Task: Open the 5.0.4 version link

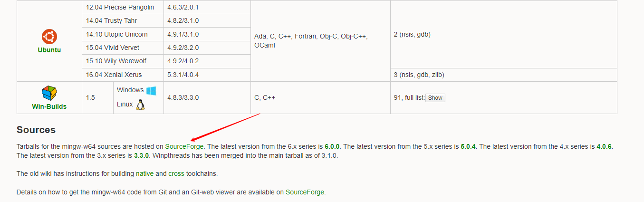Action: tap(468, 146)
